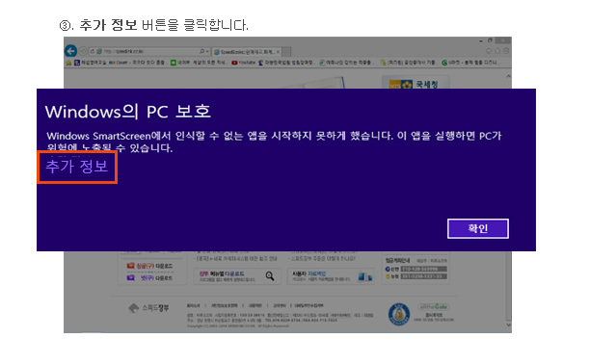Click the 스피드장부 footer logo
This screenshot has height=364, width=590.
click(149, 308)
